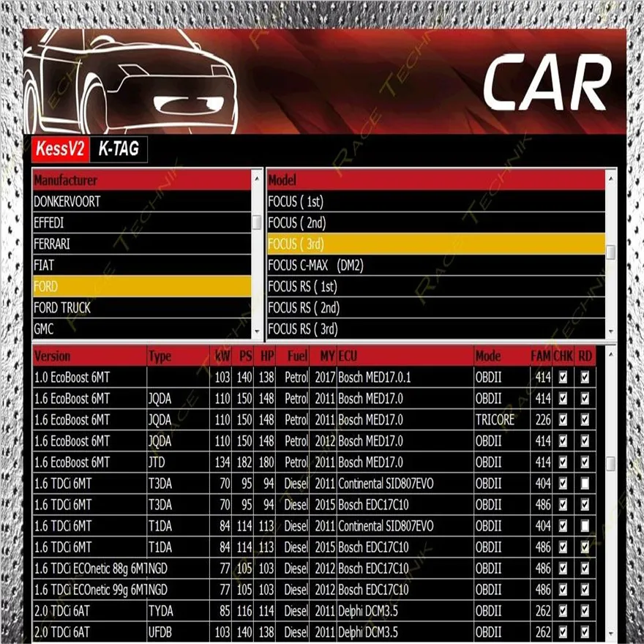This screenshot has width=644, height=644.
Task: Click Manufacturer list scroll-down arrow
Action: pos(257,332)
